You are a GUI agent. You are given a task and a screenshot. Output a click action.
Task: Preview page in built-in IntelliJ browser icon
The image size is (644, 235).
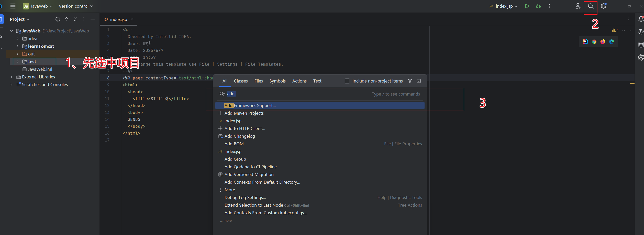click(x=585, y=42)
